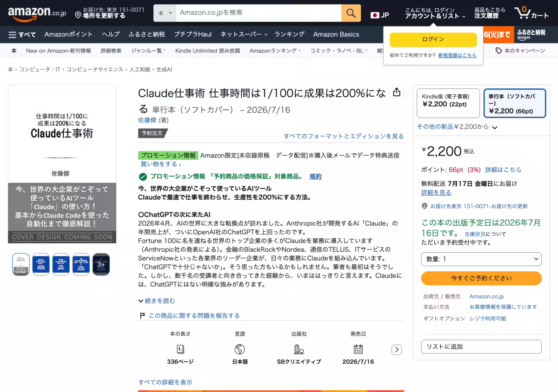Click コンピュータ・IT breadcrumb link

[x=40, y=69]
